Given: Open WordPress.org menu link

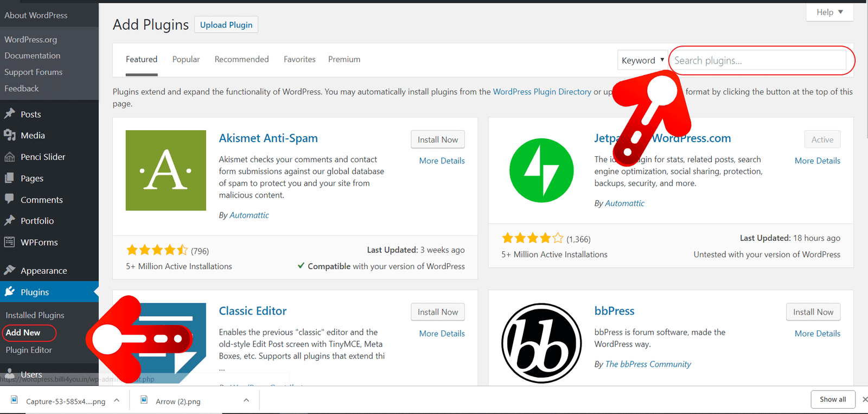Looking at the screenshot, I should 30,40.
